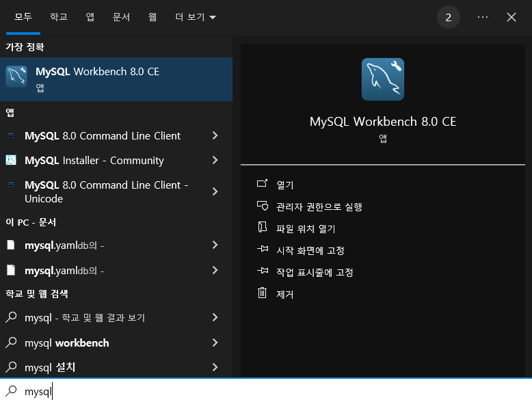Expand 'mysql workbench' suggestion arrow
The image size is (532, 402).
point(215,343)
